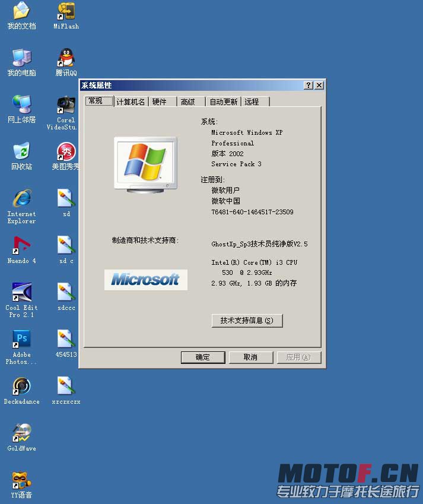Screen dimensions: 423x504
Task: Confirm with the 确定 button
Action: click(203, 357)
